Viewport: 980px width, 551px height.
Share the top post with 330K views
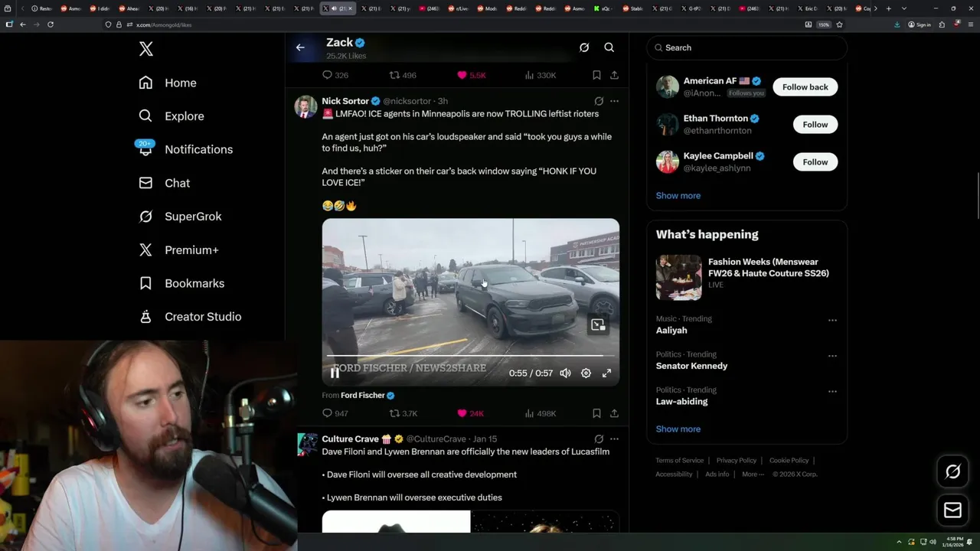pos(614,75)
